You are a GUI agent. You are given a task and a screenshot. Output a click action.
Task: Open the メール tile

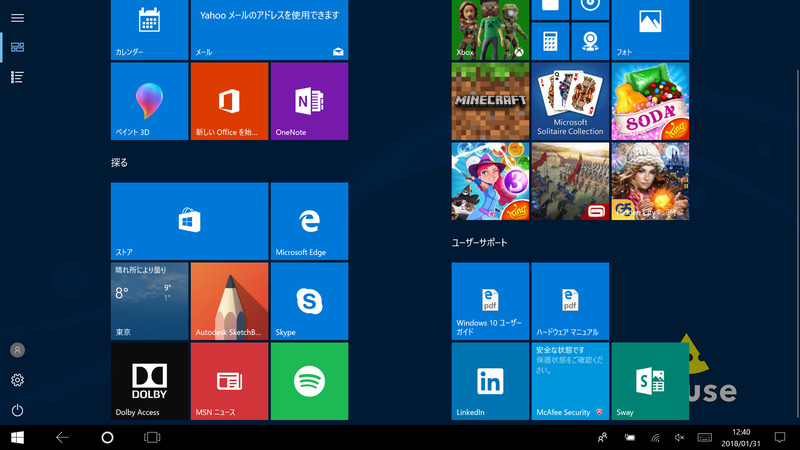[x=269, y=30]
